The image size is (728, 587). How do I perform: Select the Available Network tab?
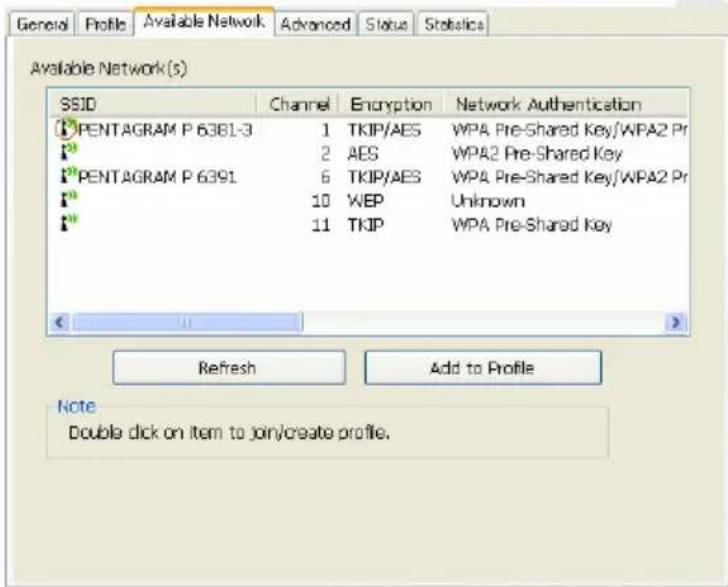tap(204, 21)
